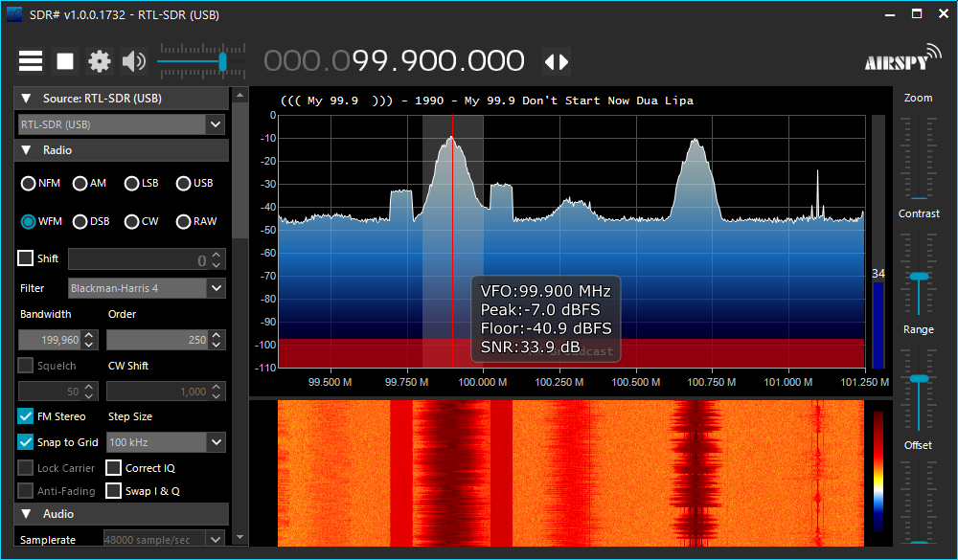Open the RTL-SDR (USB) source dropdown

click(x=215, y=124)
